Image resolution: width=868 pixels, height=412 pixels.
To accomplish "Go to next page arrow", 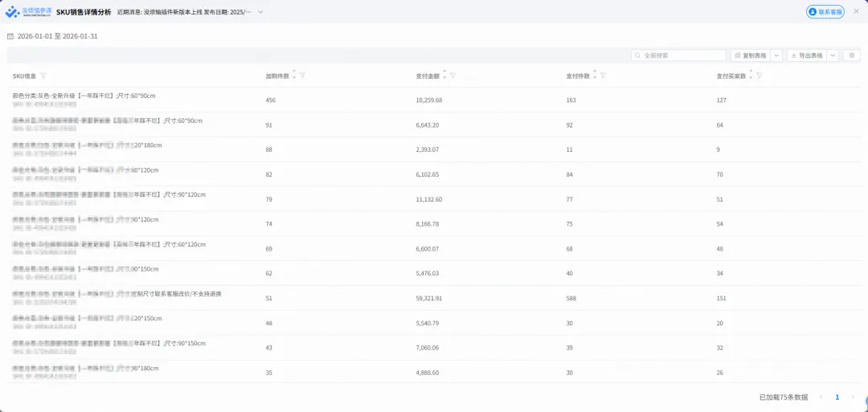I will [853, 397].
